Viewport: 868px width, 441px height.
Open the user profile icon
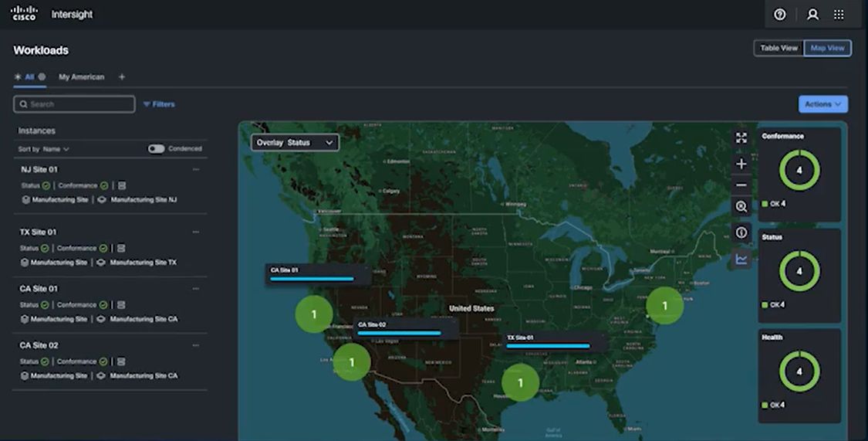(x=812, y=15)
